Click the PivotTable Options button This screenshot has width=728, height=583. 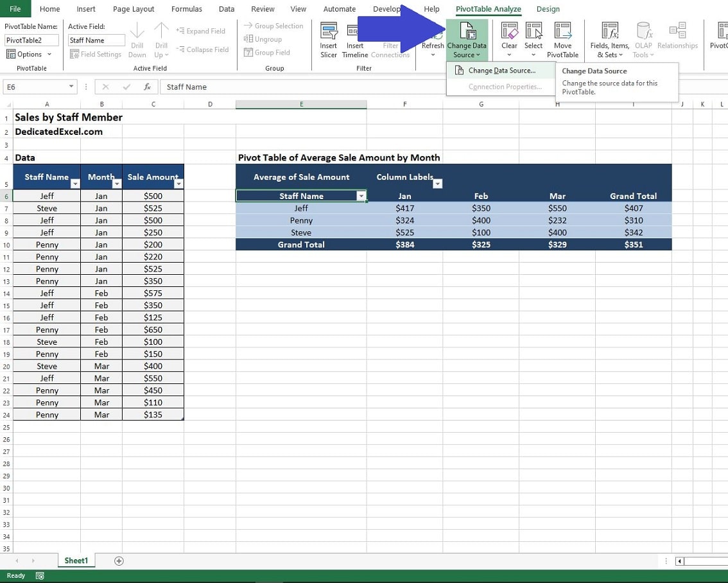[x=25, y=55]
